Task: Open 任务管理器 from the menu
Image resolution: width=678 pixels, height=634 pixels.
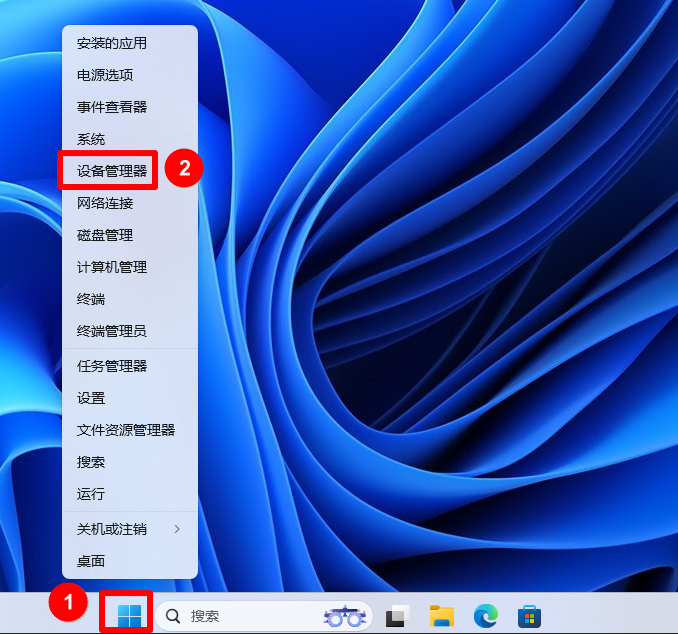Action: click(130, 366)
